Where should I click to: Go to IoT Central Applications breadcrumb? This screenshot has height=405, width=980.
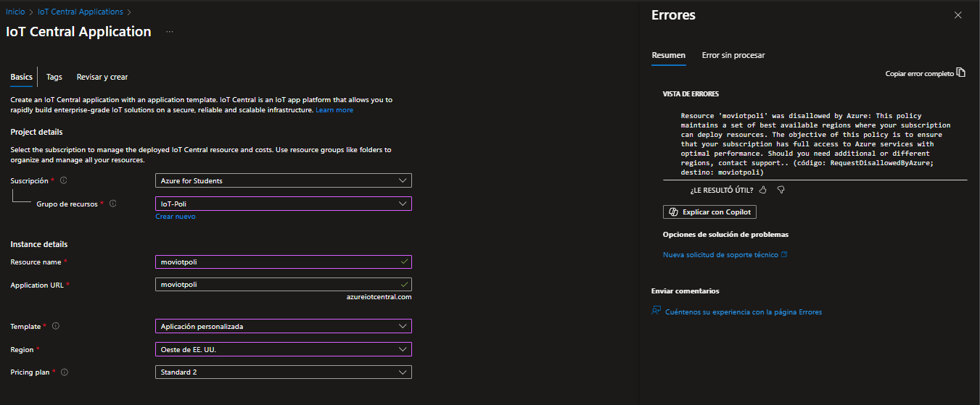pyautogui.click(x=80, y=12)
